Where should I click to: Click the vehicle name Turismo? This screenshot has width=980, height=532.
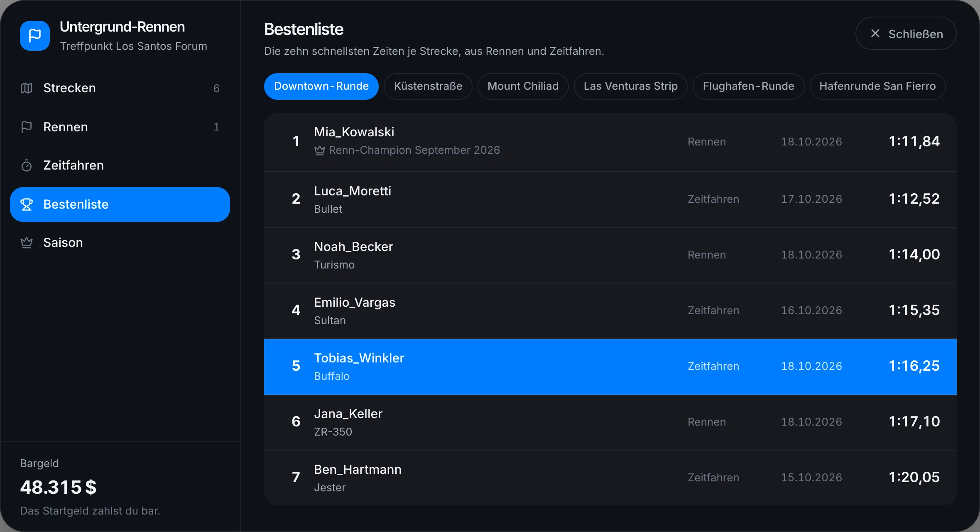pos(334,265)
